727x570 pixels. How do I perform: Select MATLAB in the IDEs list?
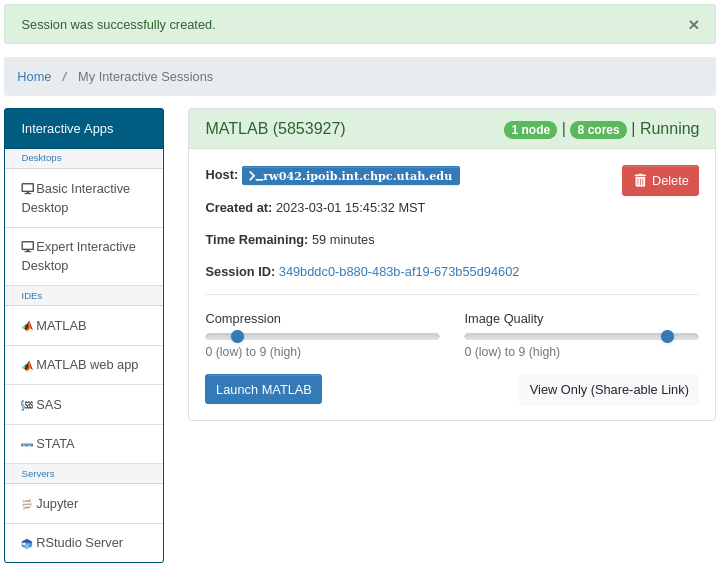coord(84,326)
